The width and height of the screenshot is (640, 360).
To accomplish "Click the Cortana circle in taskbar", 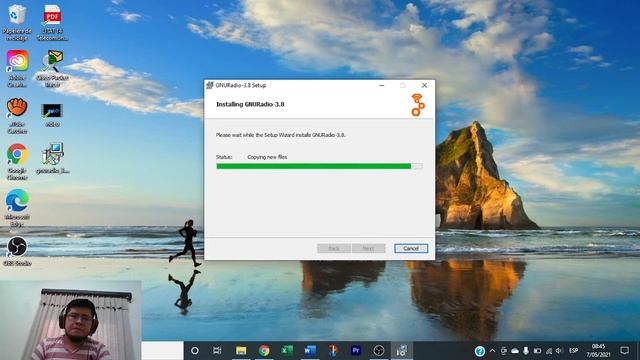I will pos(195,351).
